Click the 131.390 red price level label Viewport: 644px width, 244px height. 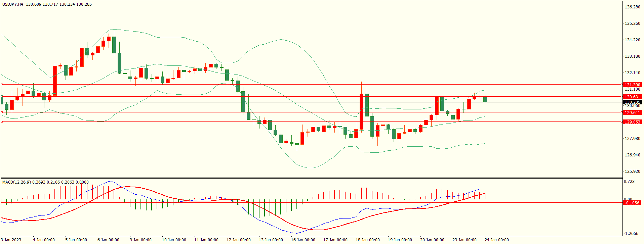point(632,85)
